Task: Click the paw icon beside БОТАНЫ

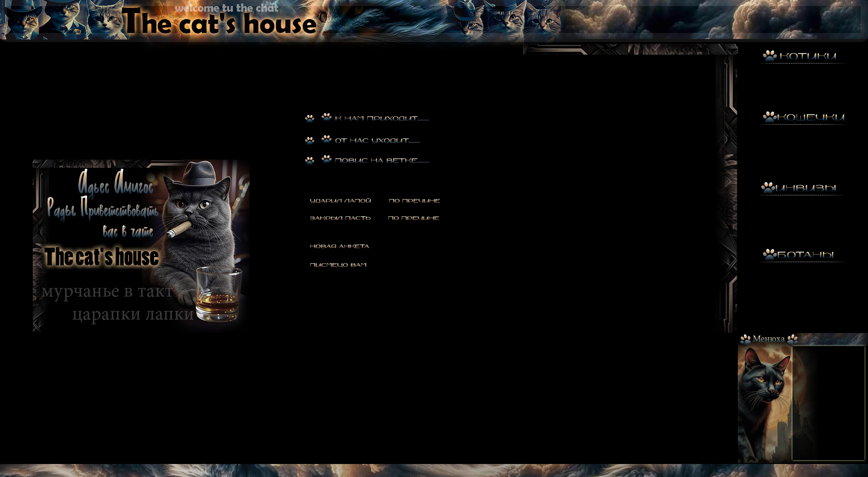Action: coord(770,255)
